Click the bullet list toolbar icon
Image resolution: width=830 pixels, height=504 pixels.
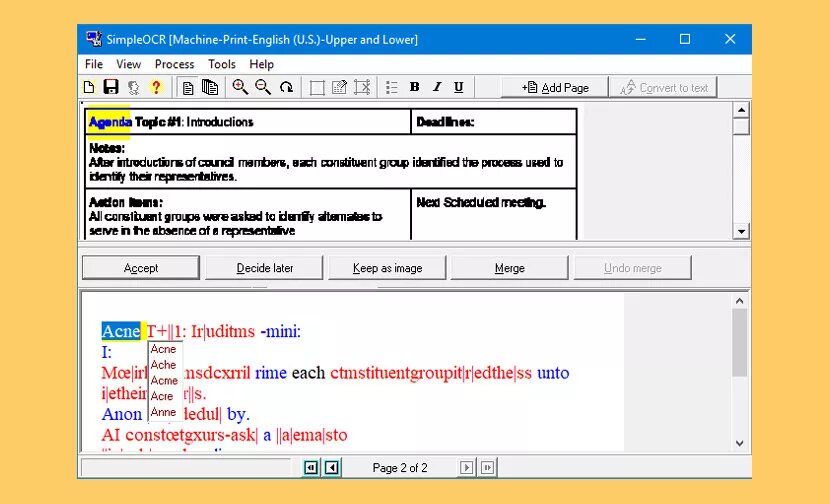(392, 87)
